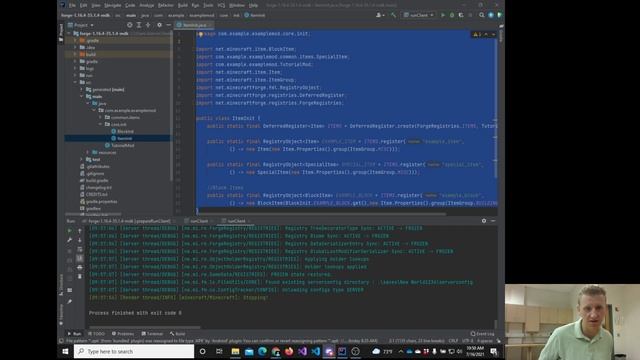Viewport: 640px width, 360px height.
Task: Expand the generated [main] folder
Action: (x=81, y=89)
